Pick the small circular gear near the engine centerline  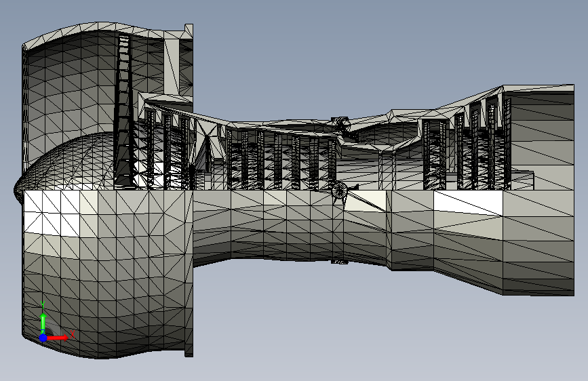339,191
